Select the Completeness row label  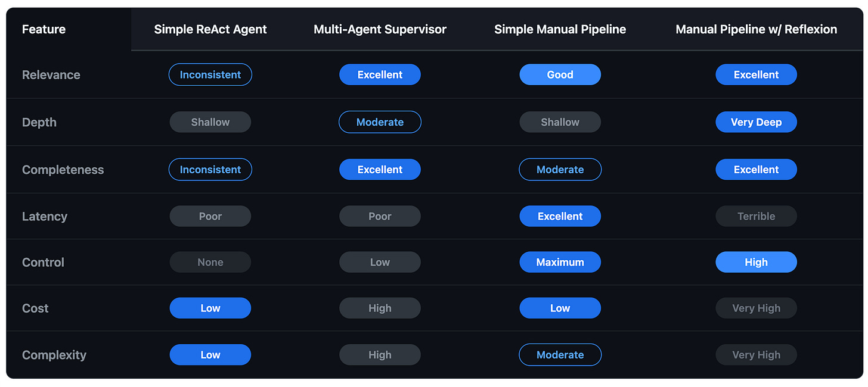click(x=63, y=170)
